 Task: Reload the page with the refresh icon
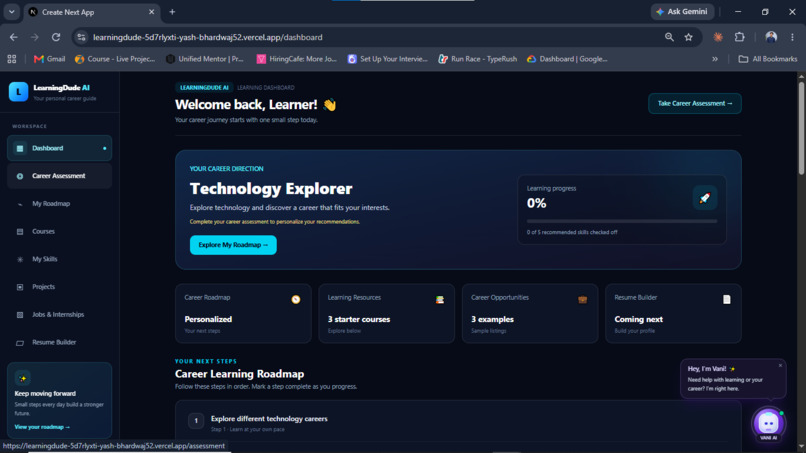56,37
